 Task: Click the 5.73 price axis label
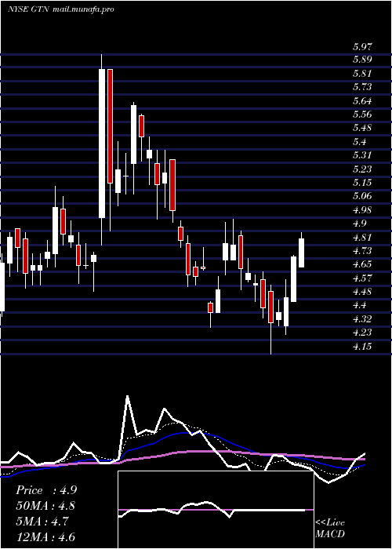coord(362,87)
